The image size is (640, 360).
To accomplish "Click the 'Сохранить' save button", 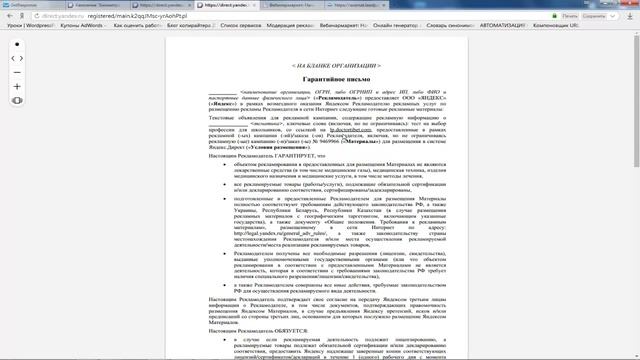I will (594, 16).
